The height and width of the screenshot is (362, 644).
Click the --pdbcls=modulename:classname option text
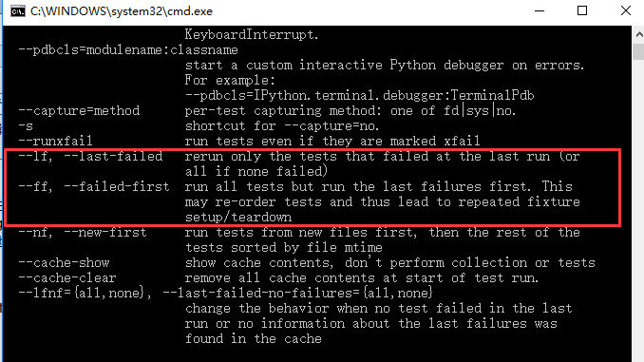pos(128,50)
